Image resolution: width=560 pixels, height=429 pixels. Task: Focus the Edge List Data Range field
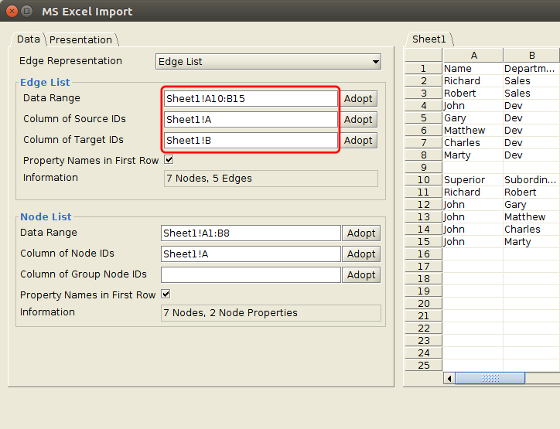pyautogui.click(x=251, y=99)
